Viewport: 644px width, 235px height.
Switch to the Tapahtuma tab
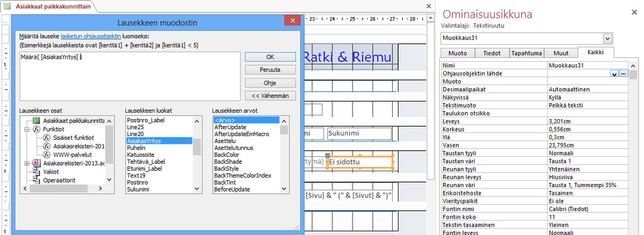pyautogui.click(x=526, y=53)
